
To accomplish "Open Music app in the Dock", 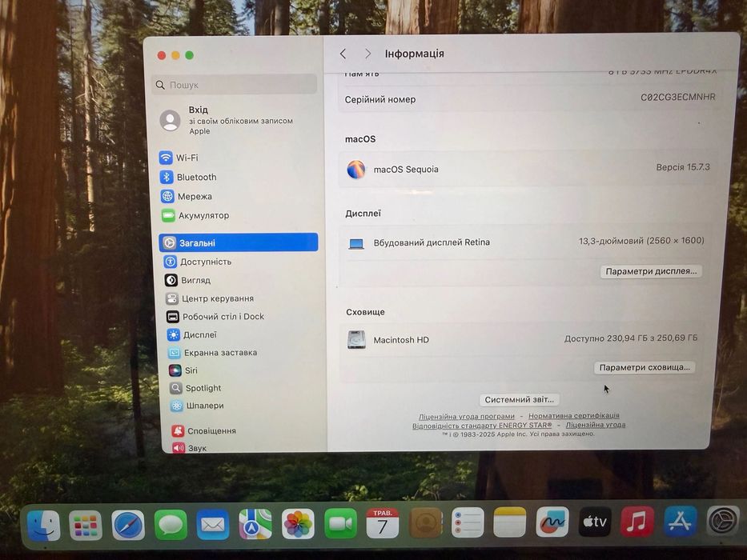I will click(637, 521).
